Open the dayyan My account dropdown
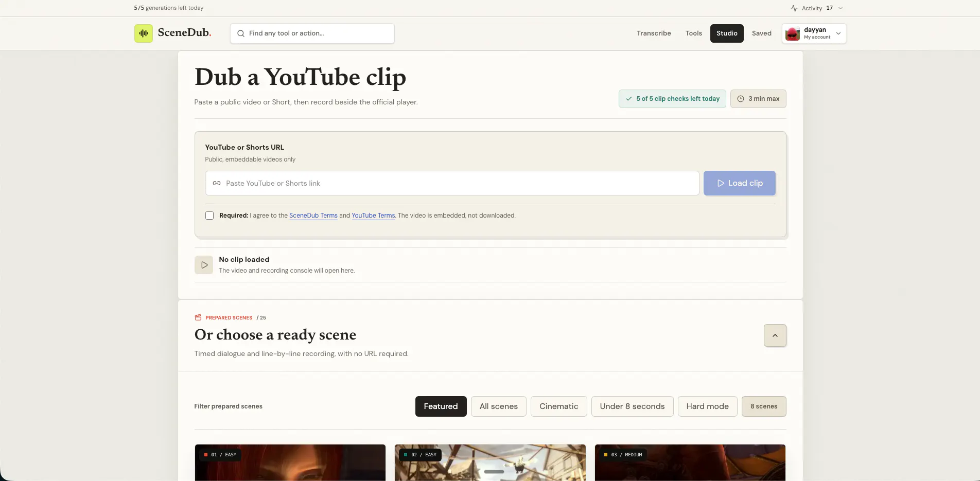980x481 pixels. pos(814,33)
